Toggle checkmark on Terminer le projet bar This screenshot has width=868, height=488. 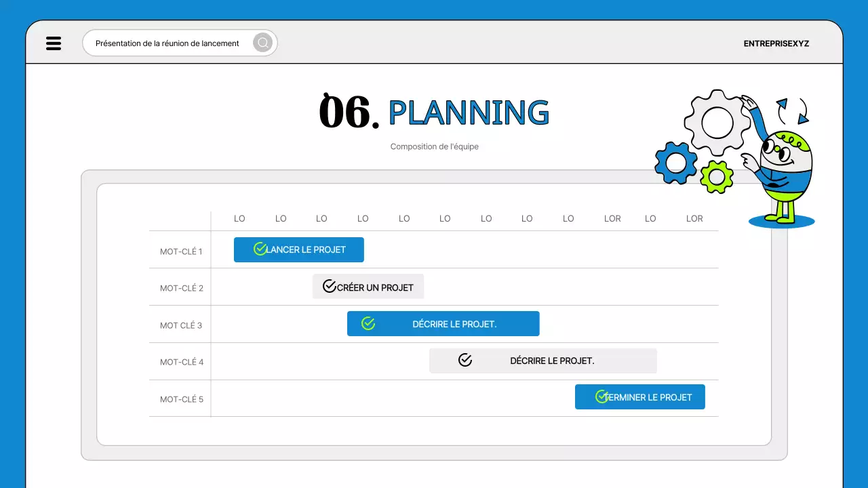pos(601,396)
